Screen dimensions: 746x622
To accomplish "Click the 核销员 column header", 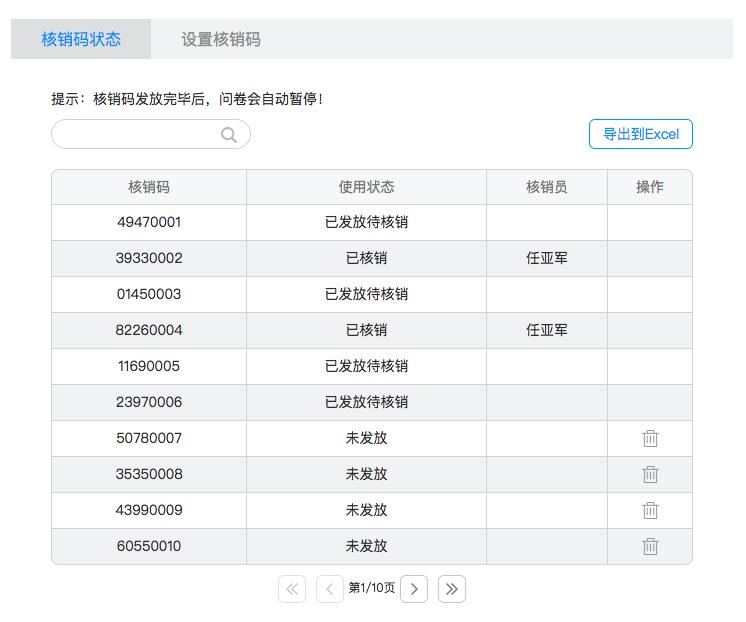I will click(547, 187).
